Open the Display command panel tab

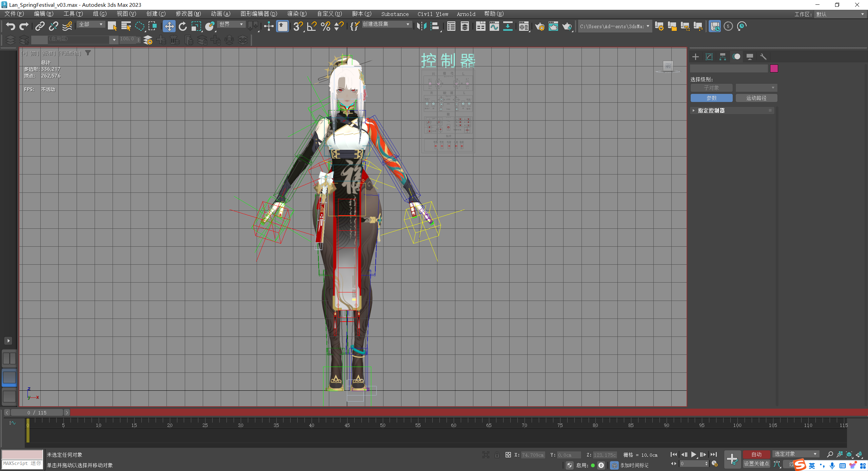pyautogui.click(x=750, y=57)
